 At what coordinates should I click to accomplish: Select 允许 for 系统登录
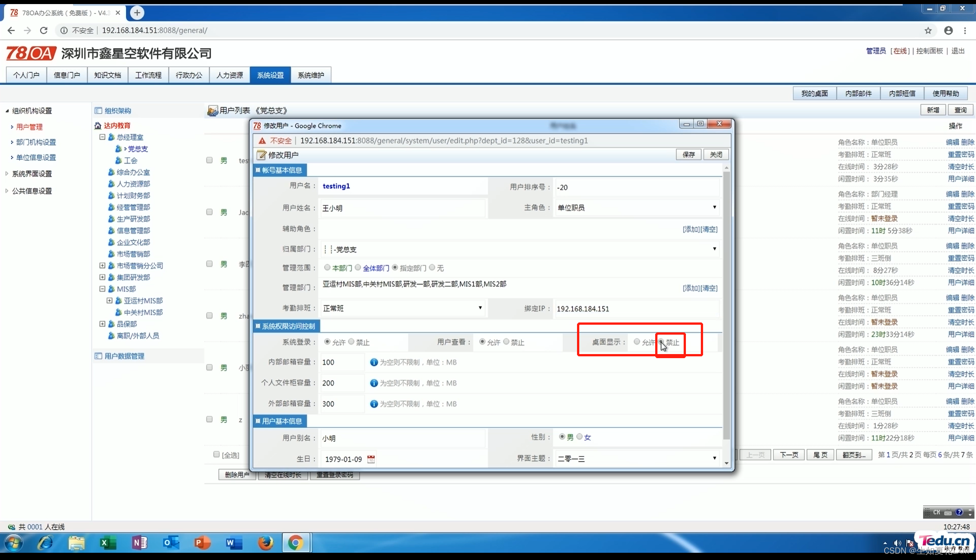[327, 342]
